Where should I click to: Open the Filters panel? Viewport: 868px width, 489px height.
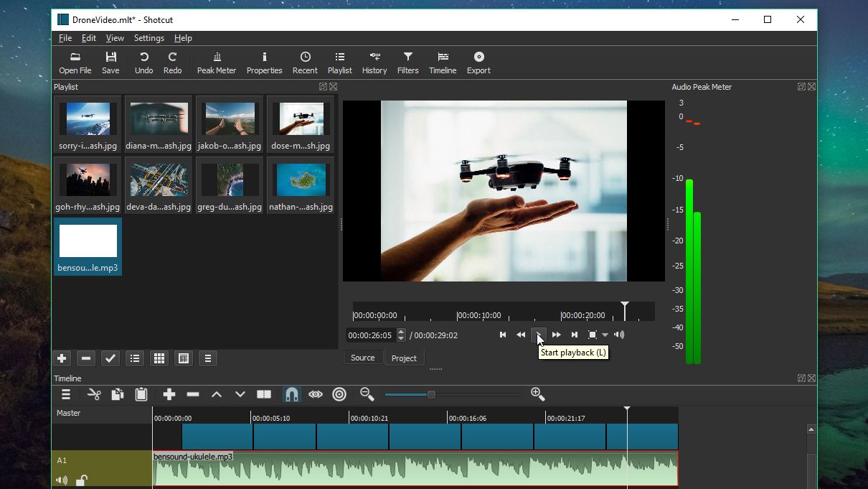click(x=407, y=62)
